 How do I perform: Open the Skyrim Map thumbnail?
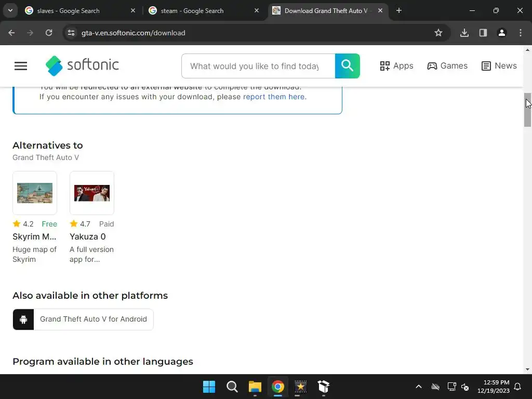(35, 193)
